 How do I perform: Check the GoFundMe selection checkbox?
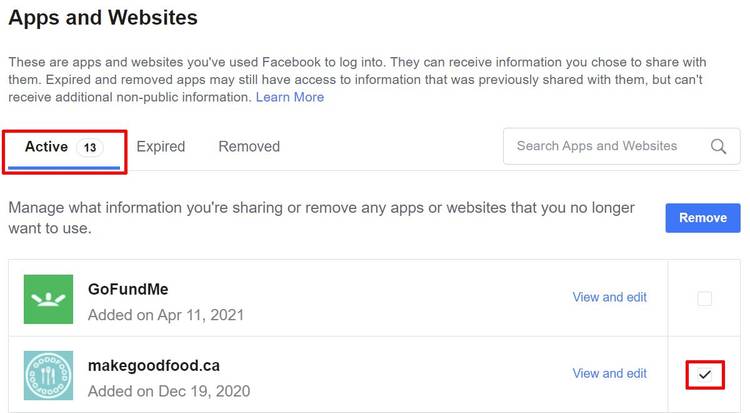pos(704,298)
